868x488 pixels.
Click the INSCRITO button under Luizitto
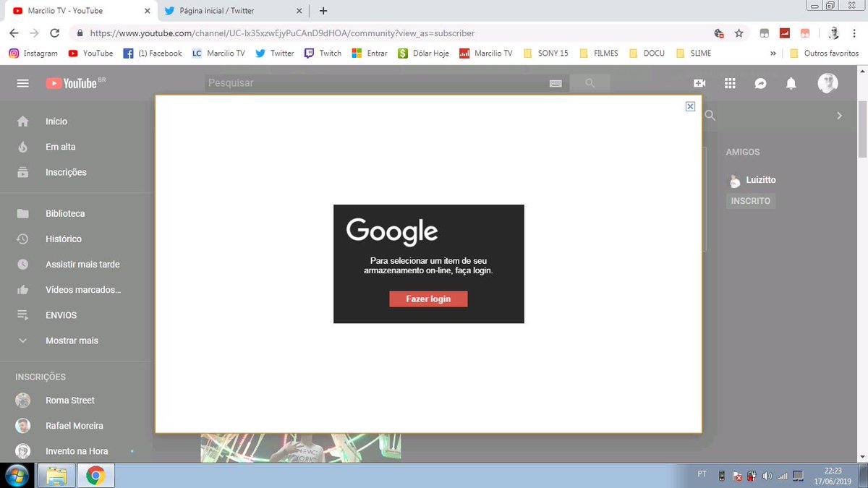coord(751,201)
